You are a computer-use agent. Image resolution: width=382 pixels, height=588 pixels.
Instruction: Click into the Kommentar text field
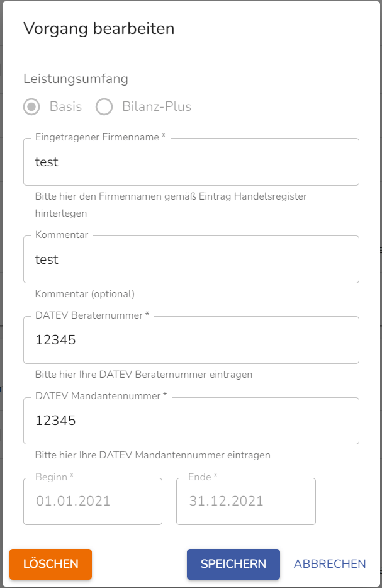191,259
